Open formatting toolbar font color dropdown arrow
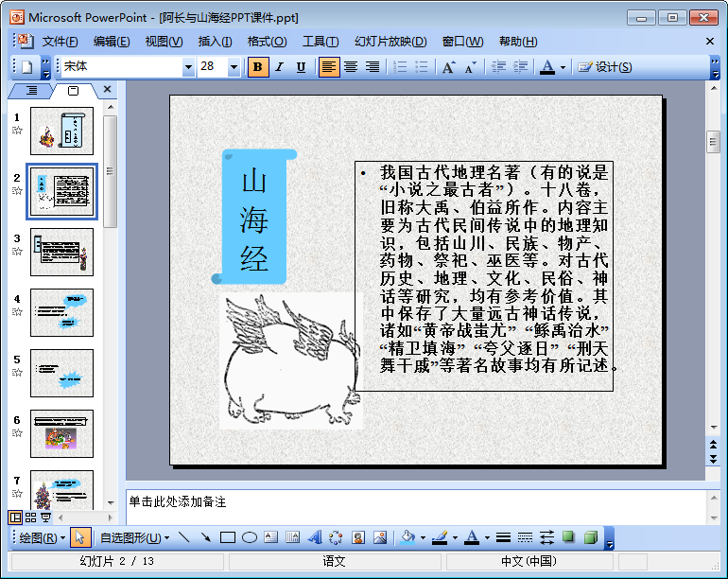Image resolution: width=728 pixels, height=579 pixels. (x=563, y=68)
